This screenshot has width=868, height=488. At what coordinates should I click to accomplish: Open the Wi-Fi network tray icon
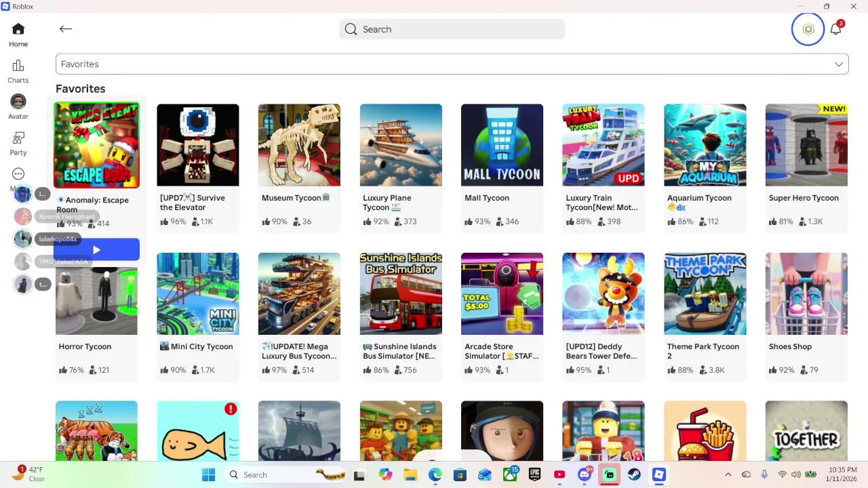coord(782,474)
